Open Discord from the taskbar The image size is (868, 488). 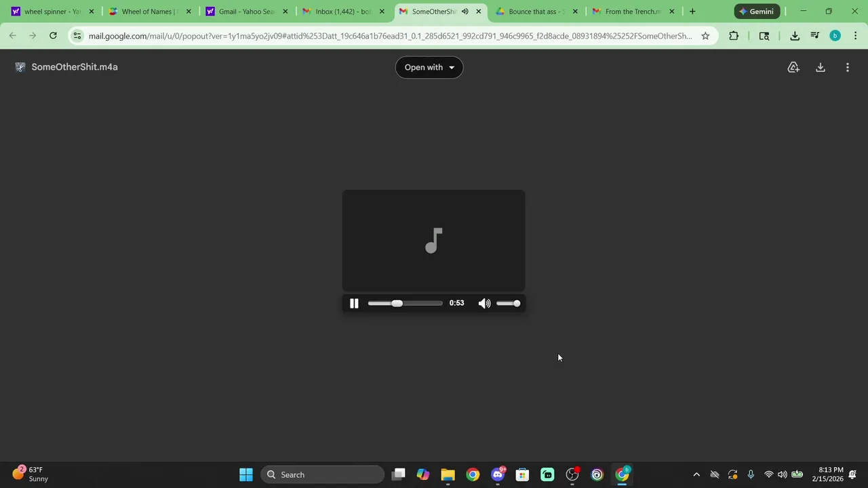[498, 474]
